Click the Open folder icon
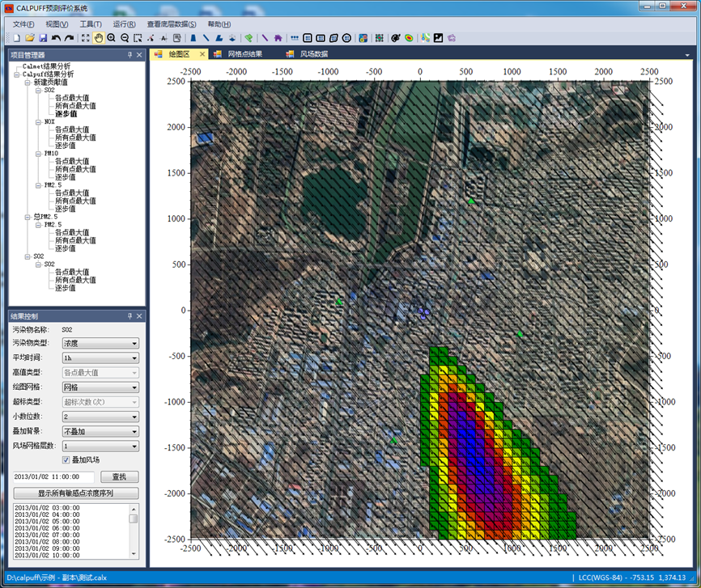701x588 pixels. pyautogui.click(x=30, y=38)
